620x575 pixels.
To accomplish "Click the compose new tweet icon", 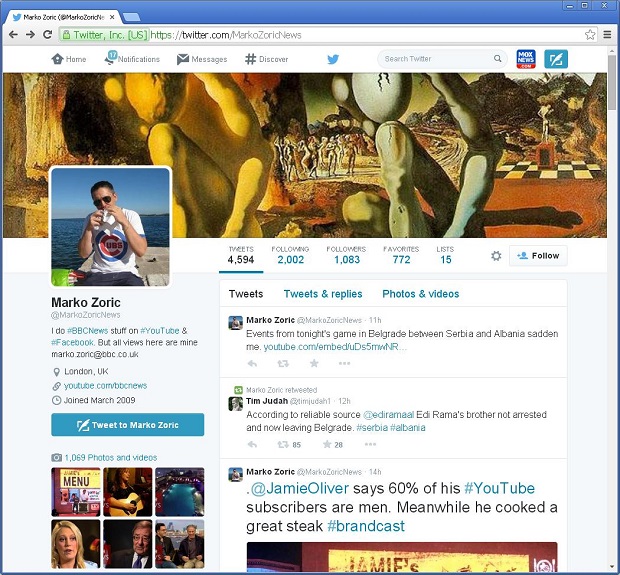I will coord(556,59).
